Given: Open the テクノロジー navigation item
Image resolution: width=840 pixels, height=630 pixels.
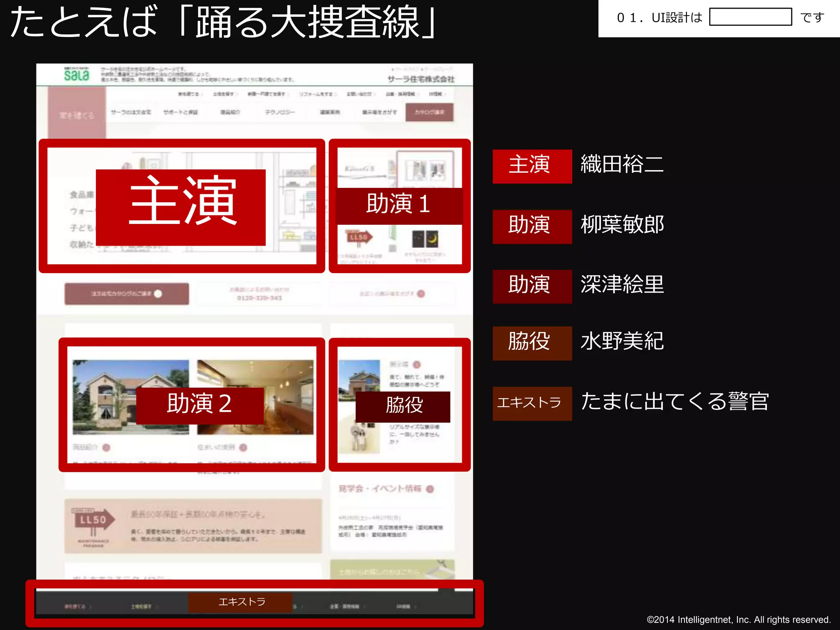Looking at the screenshot, I should (280, 112).
